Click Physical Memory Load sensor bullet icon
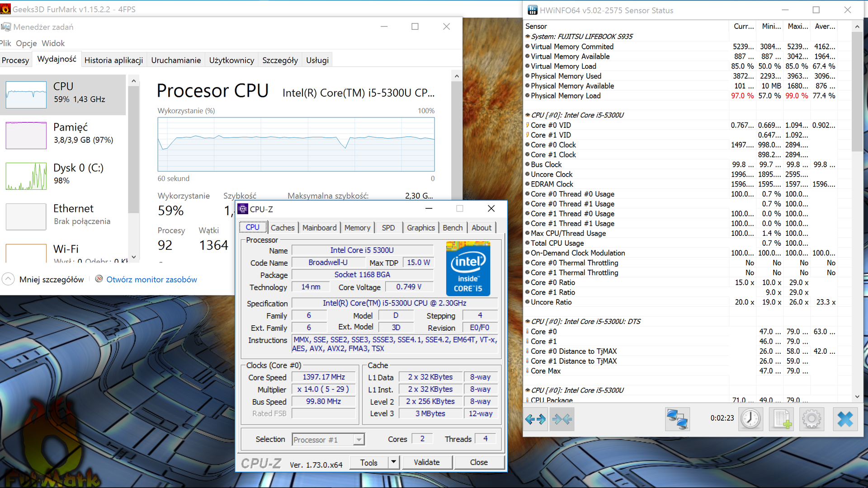The image size is (868, 488). (528, 96)
